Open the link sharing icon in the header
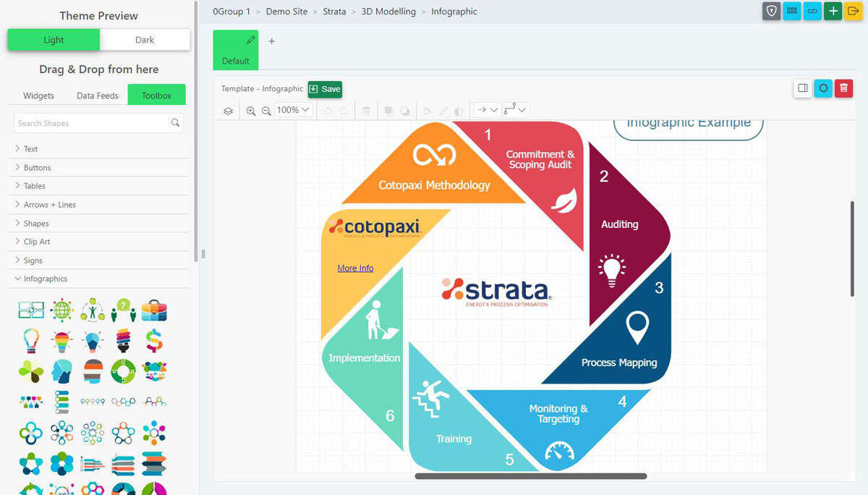Screen dimensions: 868x495 tap(812, 12)
